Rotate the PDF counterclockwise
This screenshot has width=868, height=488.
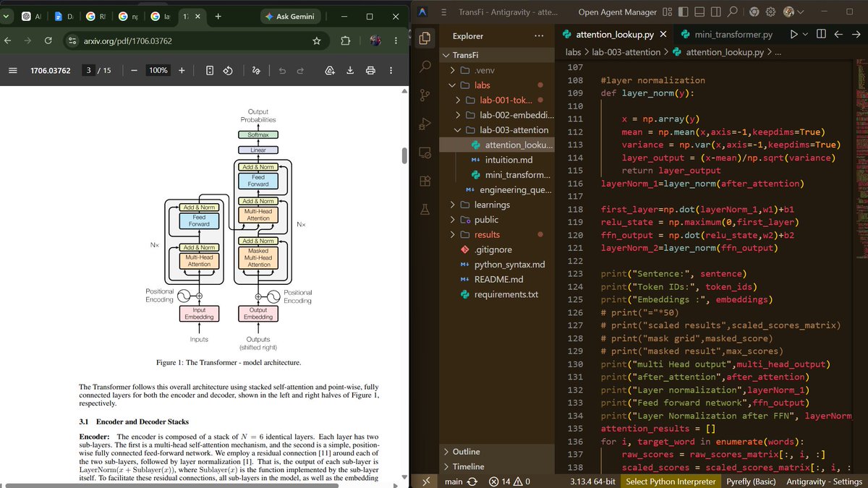(x=227, y=70)
